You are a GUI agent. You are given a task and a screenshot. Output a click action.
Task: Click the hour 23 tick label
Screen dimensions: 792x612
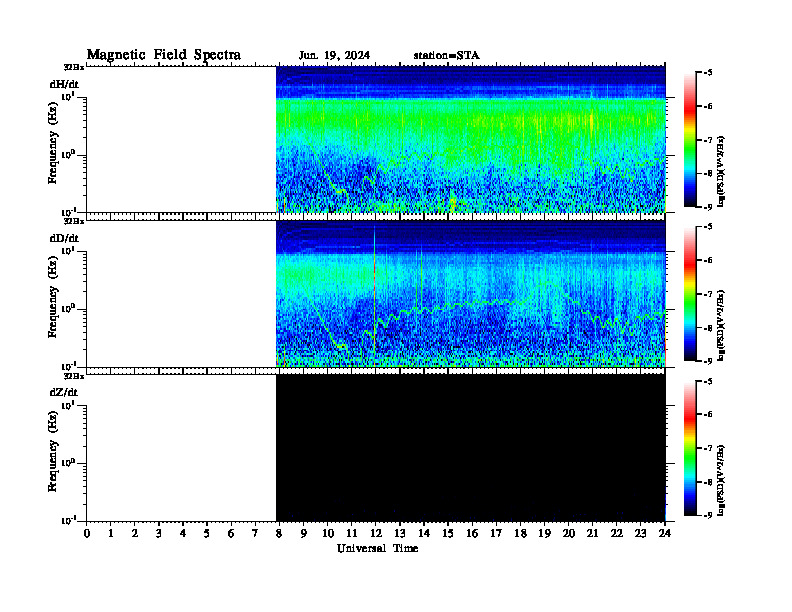pos(641,534)
